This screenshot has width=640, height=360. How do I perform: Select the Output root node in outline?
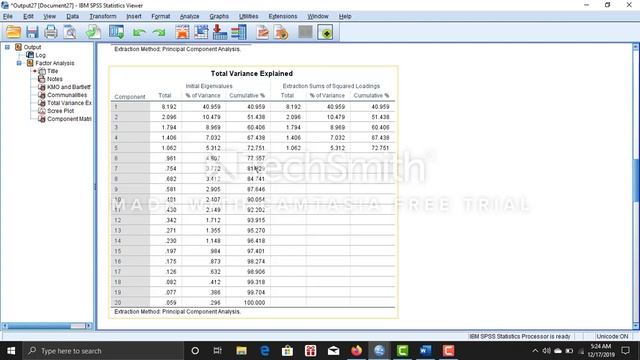coord(32,47)
